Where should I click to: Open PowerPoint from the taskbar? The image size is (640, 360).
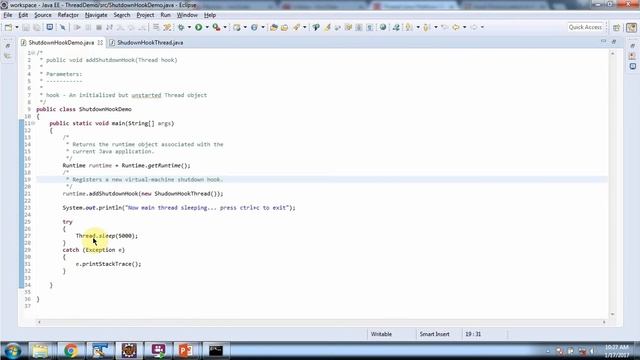[x=186, y=351]
